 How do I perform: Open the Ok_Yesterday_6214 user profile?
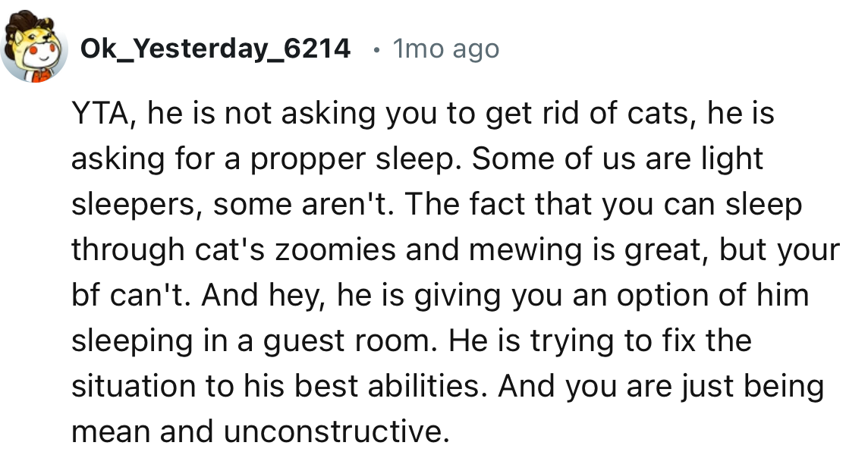pyautogui.click(x=215, y=49)
